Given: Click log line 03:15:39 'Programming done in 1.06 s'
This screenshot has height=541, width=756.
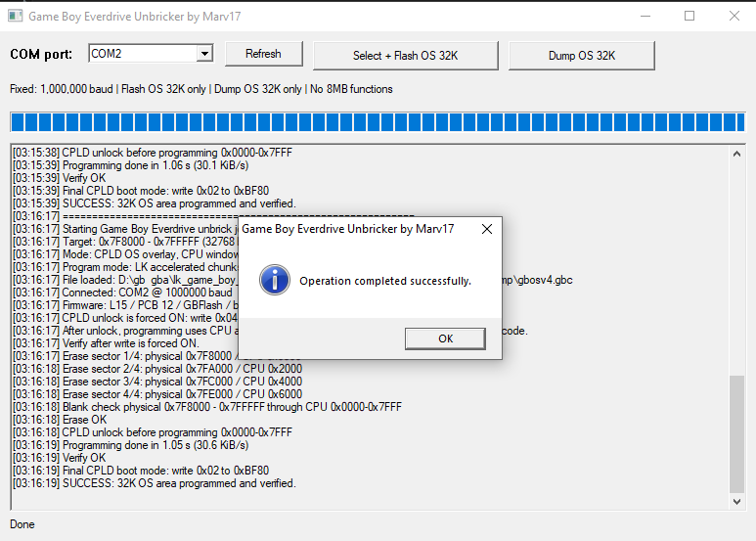Looking at the screenshot, I should (x=131, y=165).
